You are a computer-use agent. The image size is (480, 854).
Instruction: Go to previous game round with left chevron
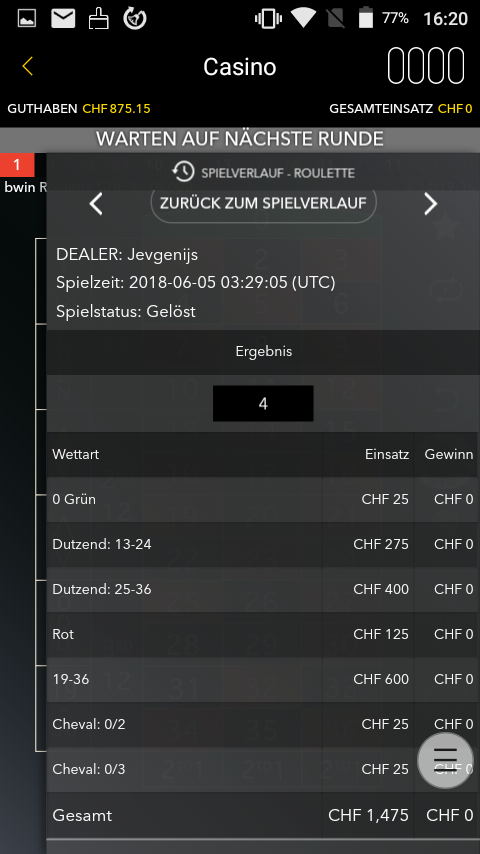(x=96, y=204)
